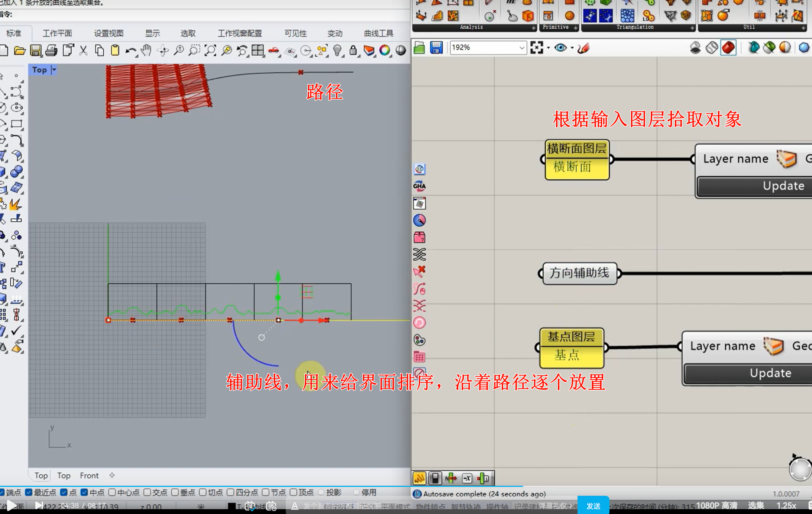The height and width of the screenshot is (514, 812).
Task: Uncheck the 中点 object snap
Action: [x=84, y=492]
